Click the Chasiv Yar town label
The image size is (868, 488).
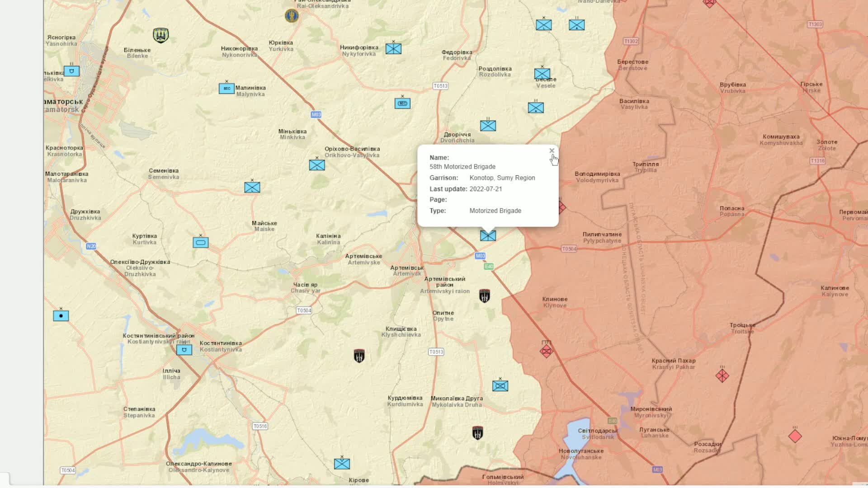click(305, 287)
